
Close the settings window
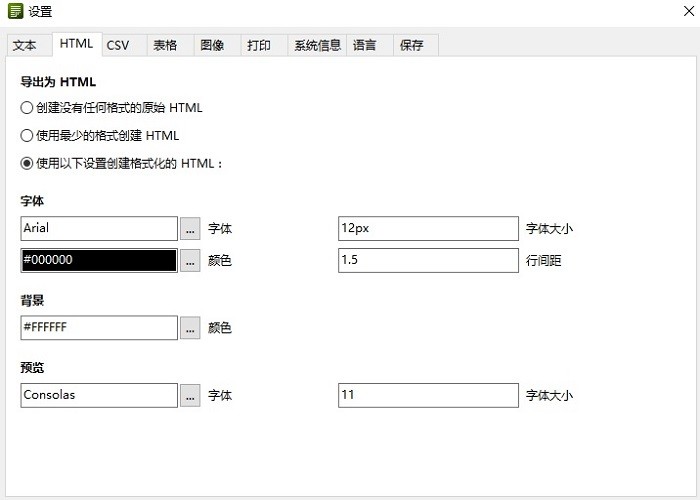click(679, 12)
